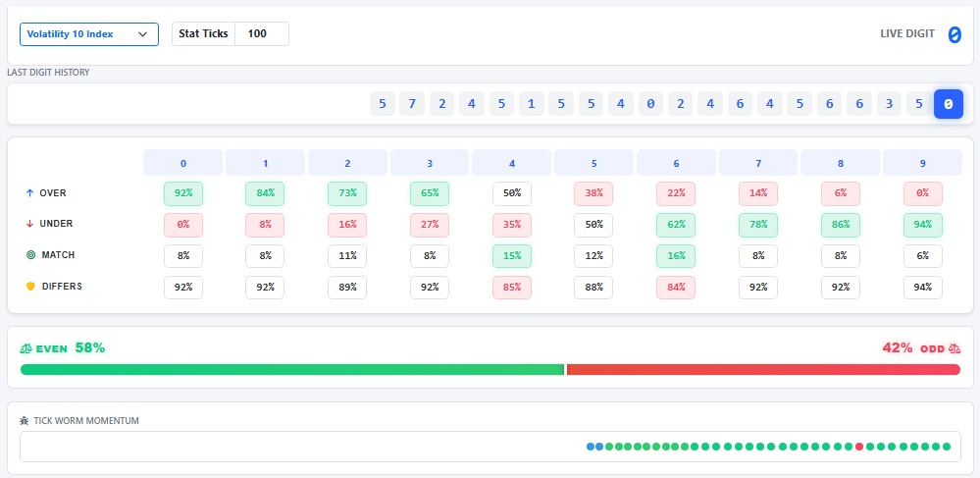Viewport: 980px width, 478px height.
Task: Click the up arrow icon beside OVER
Action: 29,193
